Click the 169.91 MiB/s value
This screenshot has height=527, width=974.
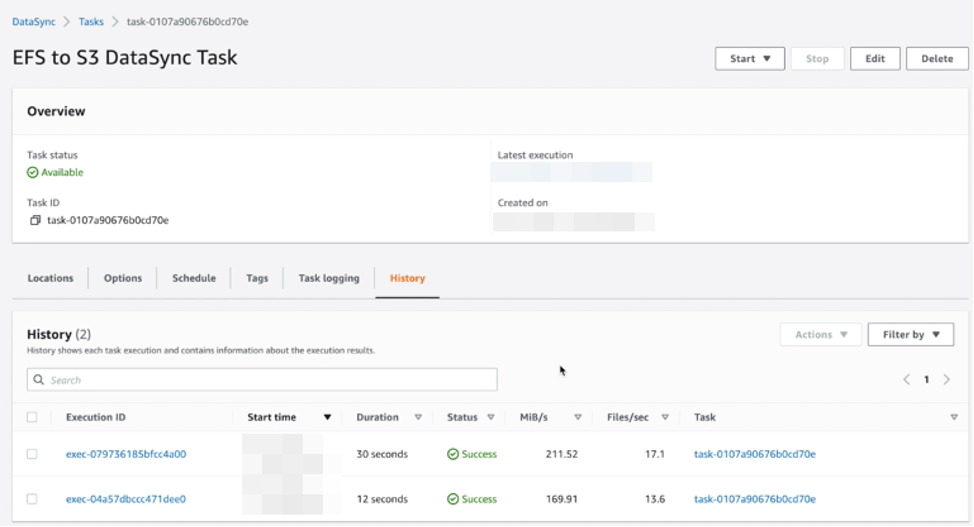pyautogui.click(x=562, y=499)
